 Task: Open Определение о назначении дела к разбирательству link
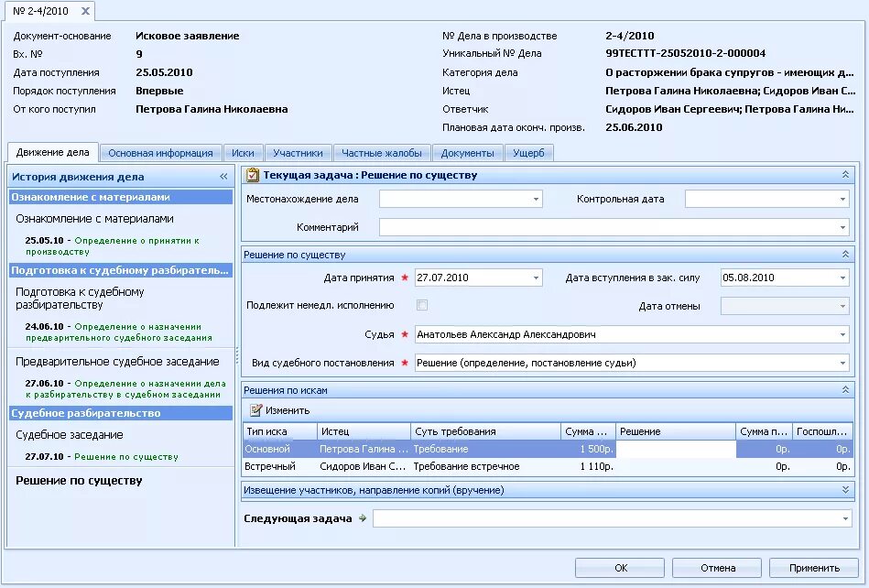pos(125,388)
